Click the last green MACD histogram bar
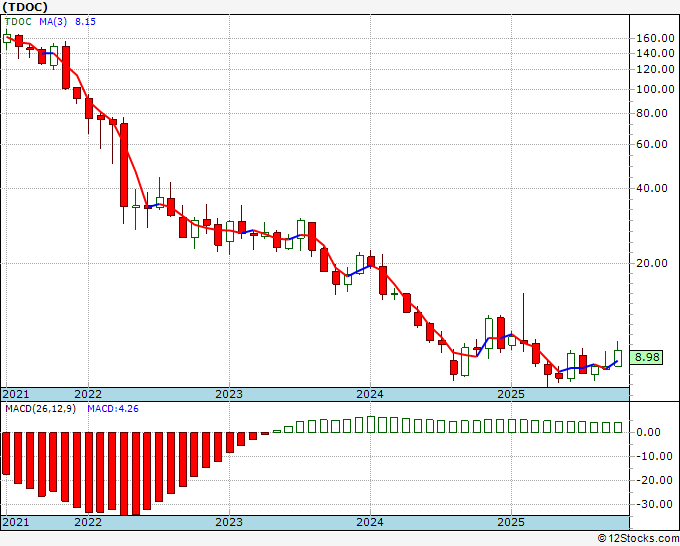This screenshot has height=546, width=680. tap(618, 427)
